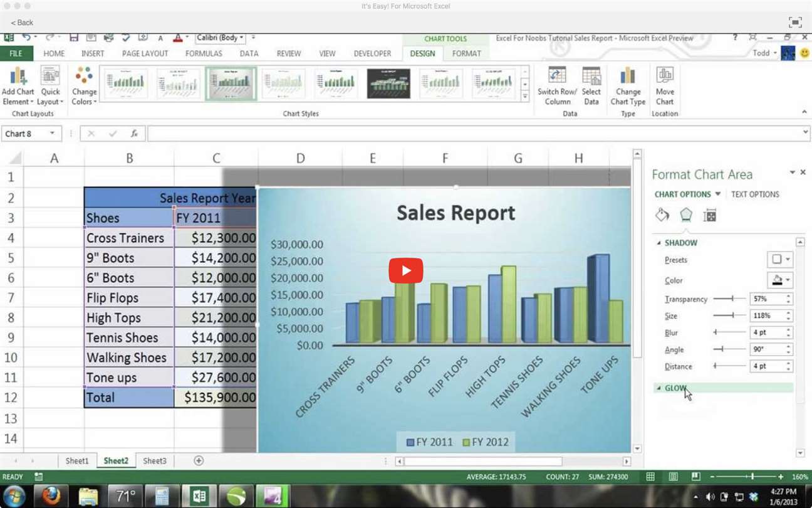Click the Windows Start orb
Screen dimensions: 812x508
(14, 497)
